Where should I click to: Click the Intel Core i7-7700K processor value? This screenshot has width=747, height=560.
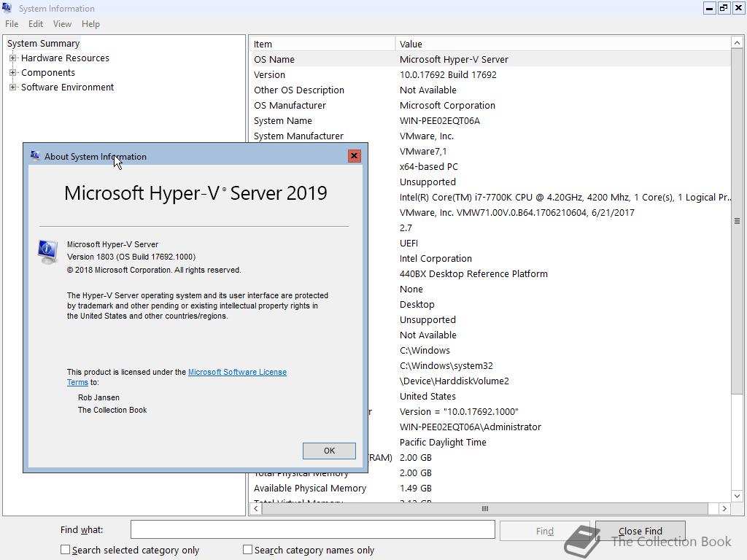[x=565, y=197]
